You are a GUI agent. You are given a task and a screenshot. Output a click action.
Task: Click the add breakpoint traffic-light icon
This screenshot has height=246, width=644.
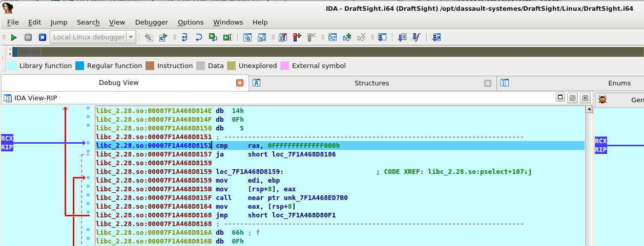tap(297, 37)
